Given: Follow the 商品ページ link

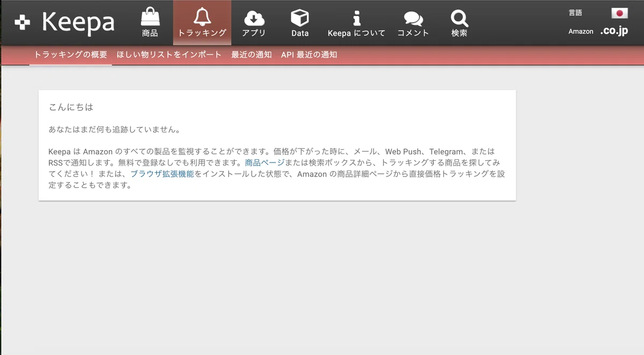Looking at the screenshot, I should [265, 162].
